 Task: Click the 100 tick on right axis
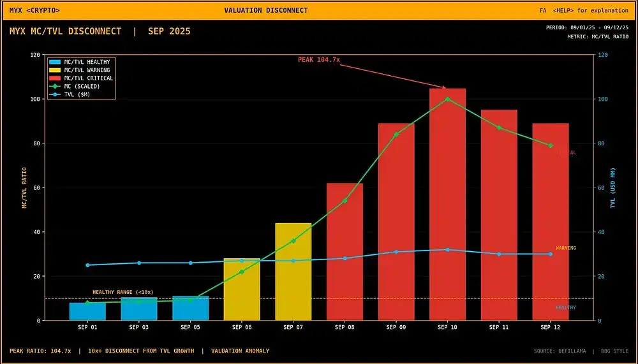point(603,99)
